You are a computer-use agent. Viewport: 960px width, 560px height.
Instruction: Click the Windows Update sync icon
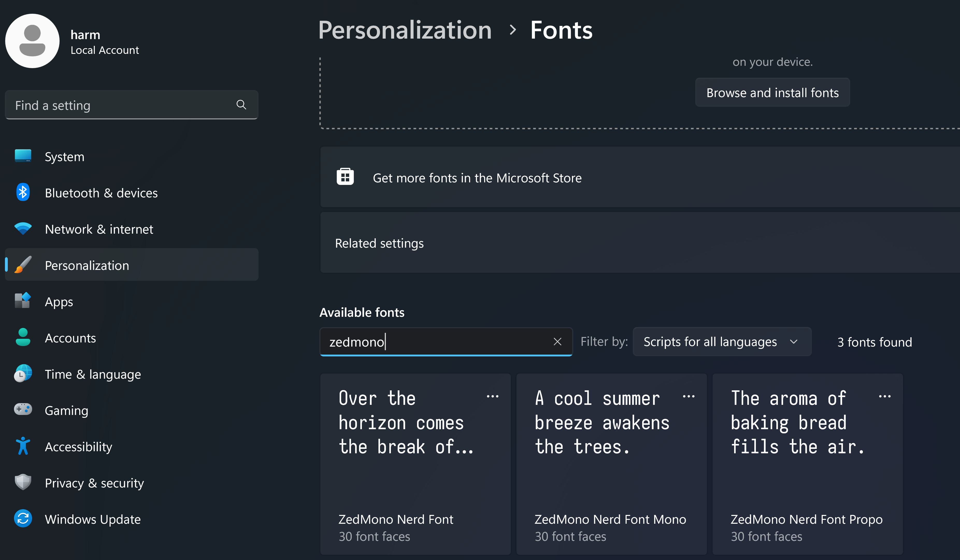click(23, 519)
